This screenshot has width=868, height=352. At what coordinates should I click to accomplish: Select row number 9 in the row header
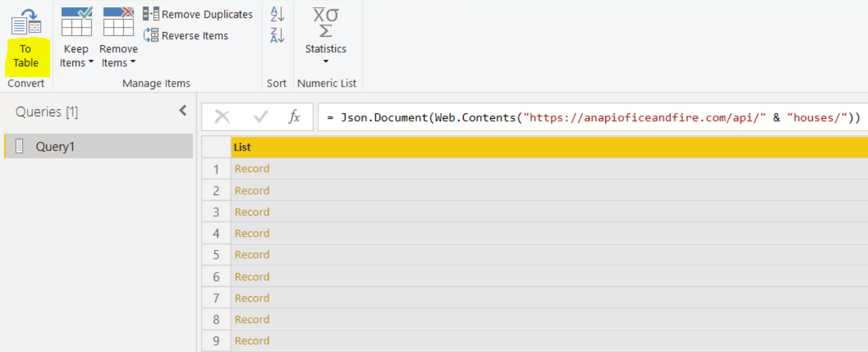[216, 341]
